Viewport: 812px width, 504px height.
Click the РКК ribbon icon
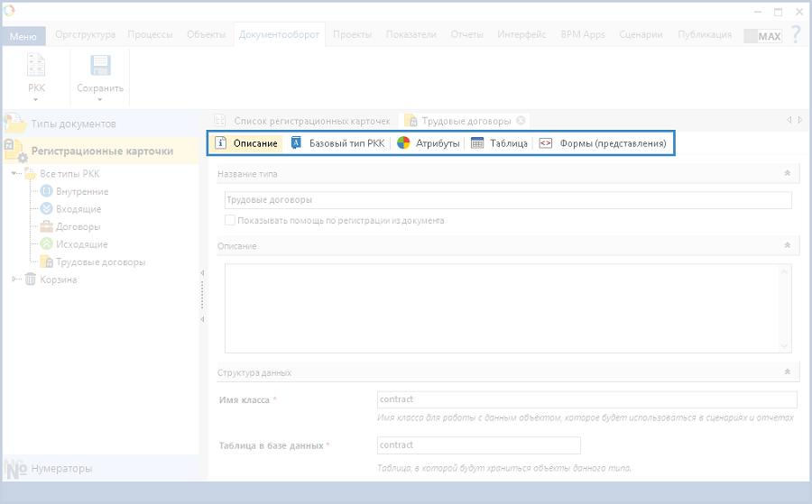coord(36,66)
